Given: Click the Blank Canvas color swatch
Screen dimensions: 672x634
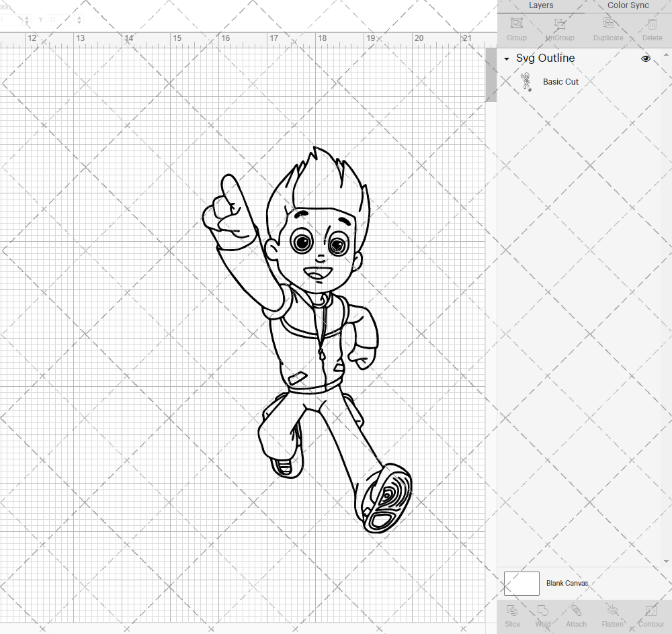Looking at the screenshot, I should tap(521, 583).
